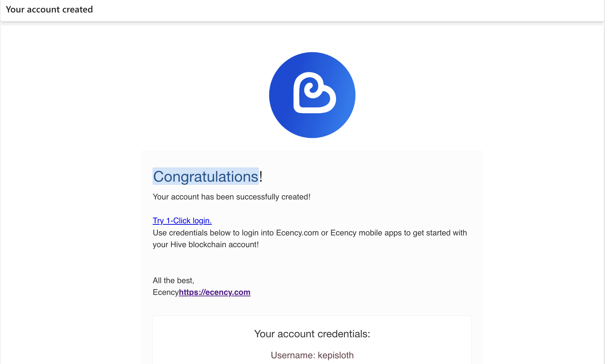605x364 pixels.
Task: Click the 'Your account credentials:' heading
Action: tap(312, 334)
